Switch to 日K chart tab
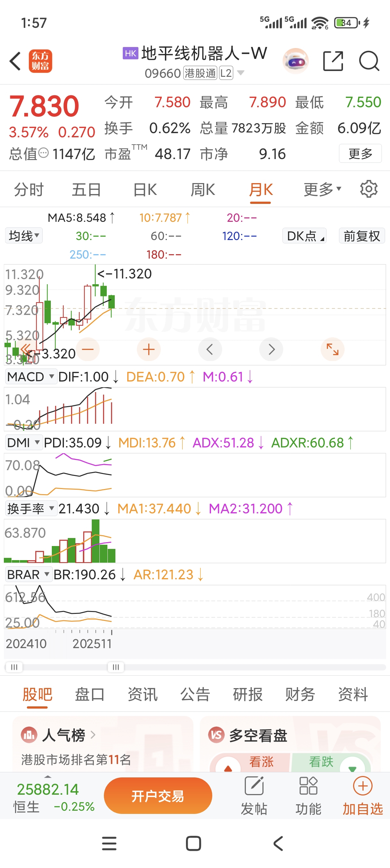The width and height of the screenshot is (390, 868). (x=145, y=189)
